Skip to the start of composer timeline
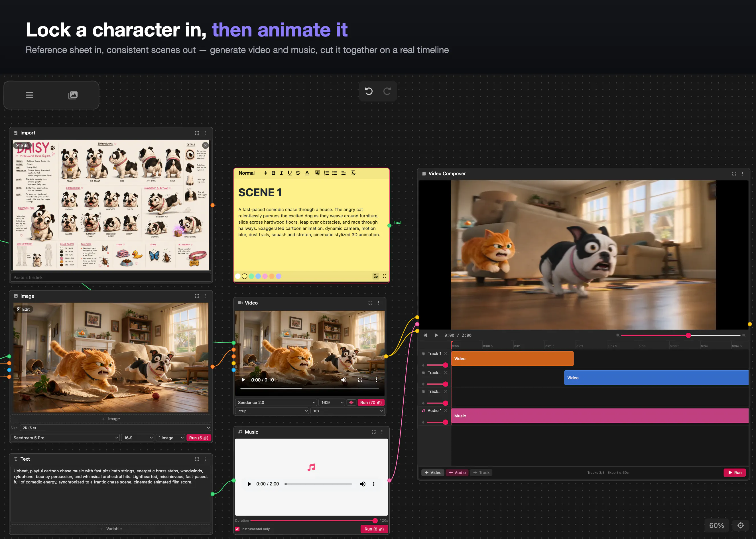 tap(425, 335)
